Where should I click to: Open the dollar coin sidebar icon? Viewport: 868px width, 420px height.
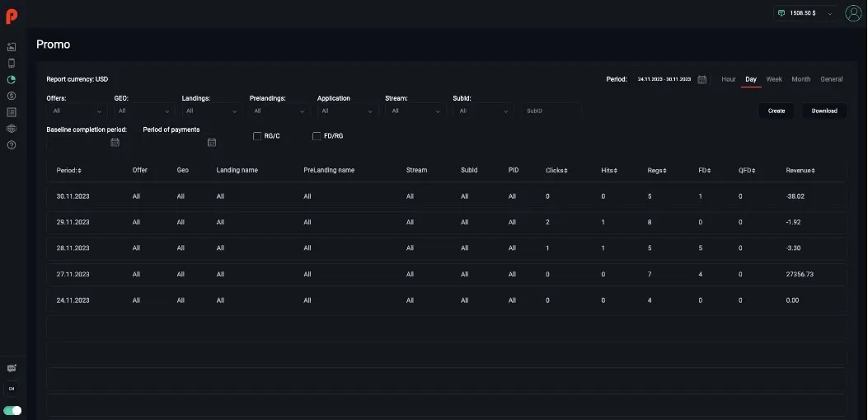(x=12, y=96)
